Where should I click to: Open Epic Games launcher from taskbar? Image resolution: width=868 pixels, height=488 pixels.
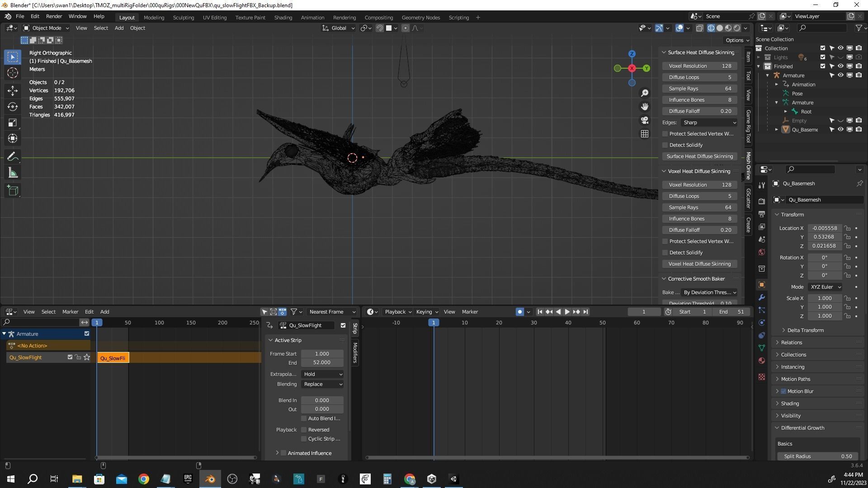coord(188,479)
